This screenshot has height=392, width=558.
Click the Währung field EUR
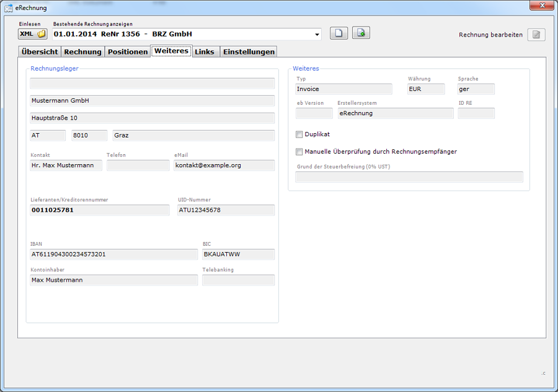click(426, 89)
